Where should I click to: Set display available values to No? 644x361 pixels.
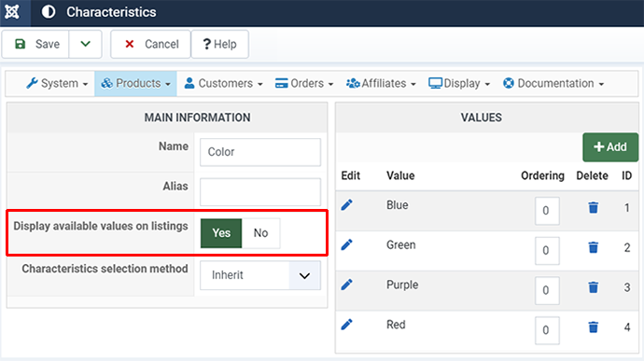pos(260,233)
